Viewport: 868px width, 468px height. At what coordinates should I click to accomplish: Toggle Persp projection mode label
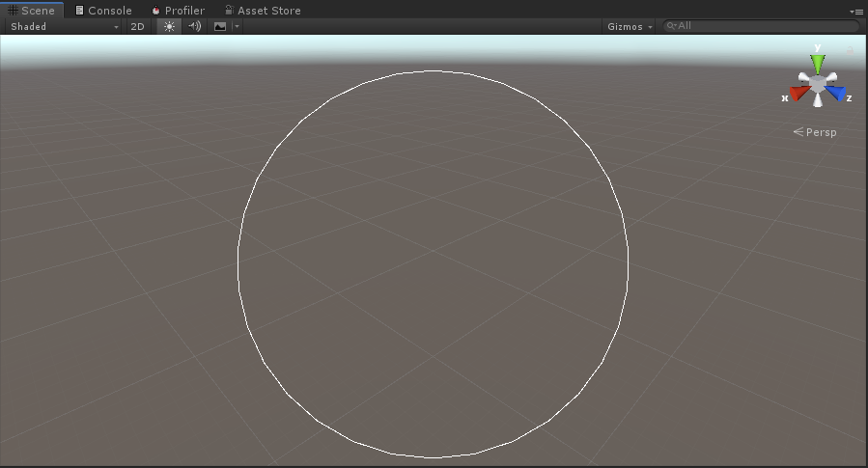click(x=815, y=132)
